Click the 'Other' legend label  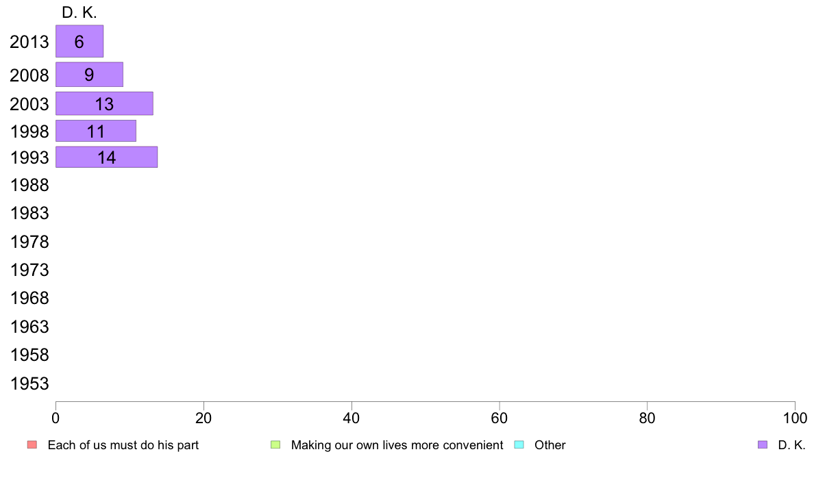pos(550,445)
